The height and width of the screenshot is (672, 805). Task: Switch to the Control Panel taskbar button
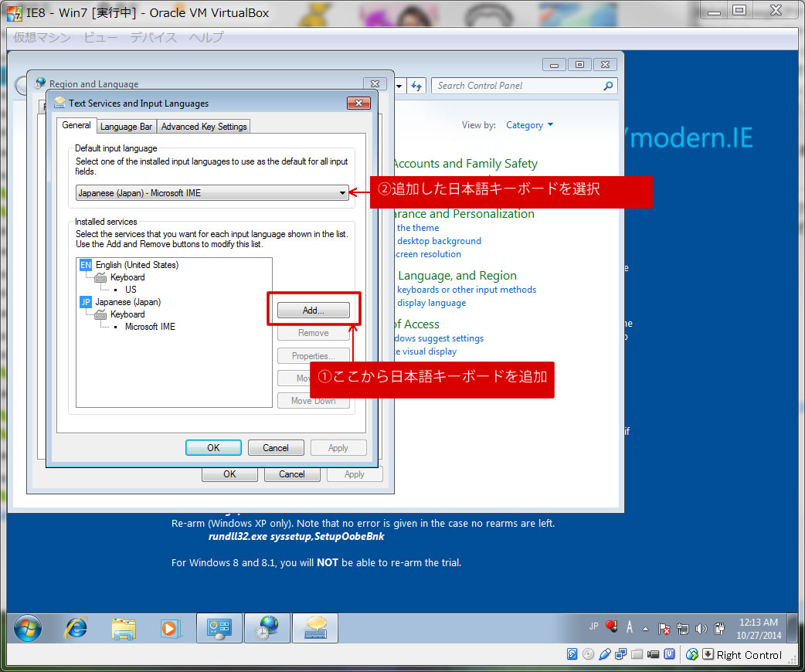coord(219,628)
